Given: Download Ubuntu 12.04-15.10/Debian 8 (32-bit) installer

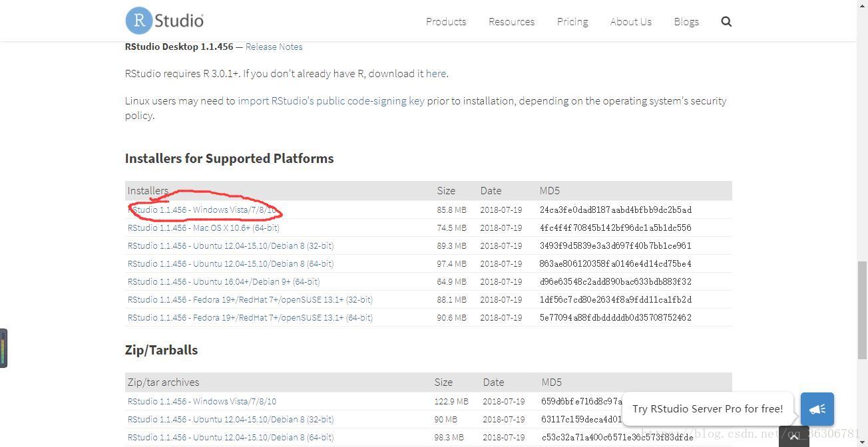Looking at the screenshot, I should pos(230,245).
